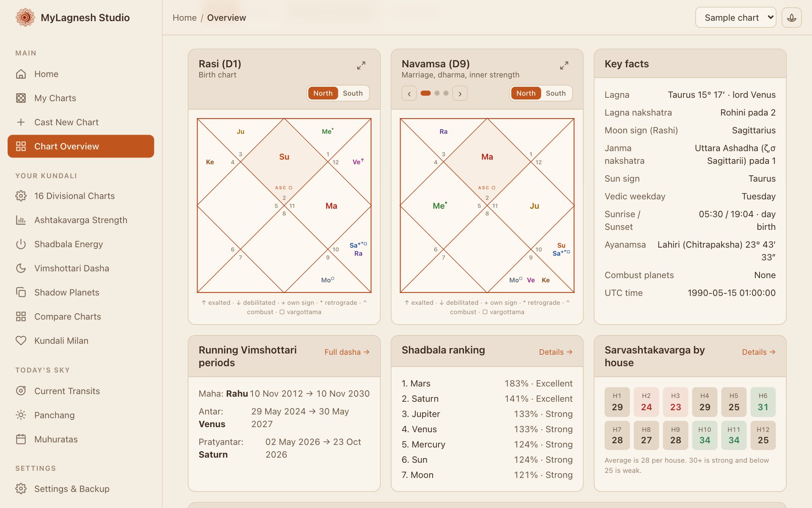Image resolution: width=812 pixels, height=508 pixels.
Task: Click the Shadow Planets copy icon
Action: 21,293
